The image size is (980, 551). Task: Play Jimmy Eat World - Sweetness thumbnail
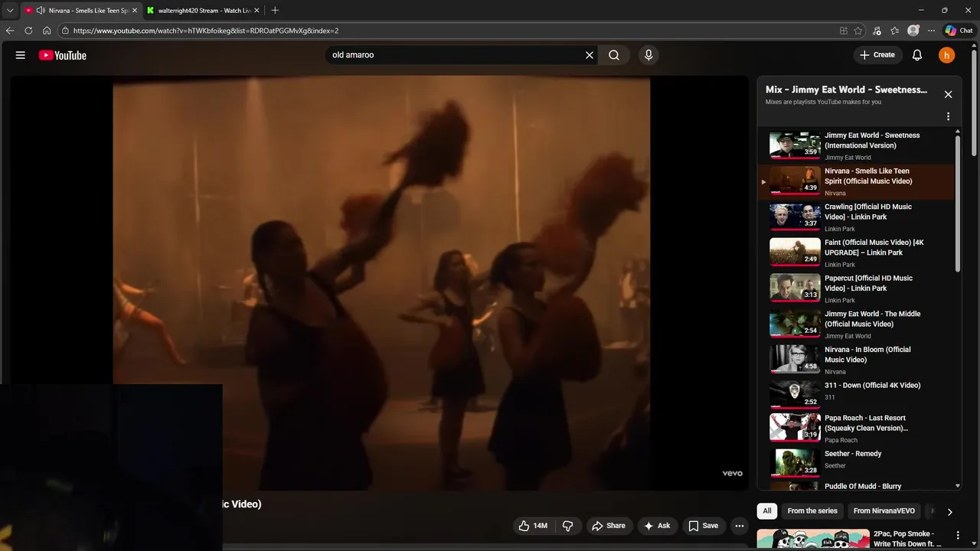pos(795,145)
